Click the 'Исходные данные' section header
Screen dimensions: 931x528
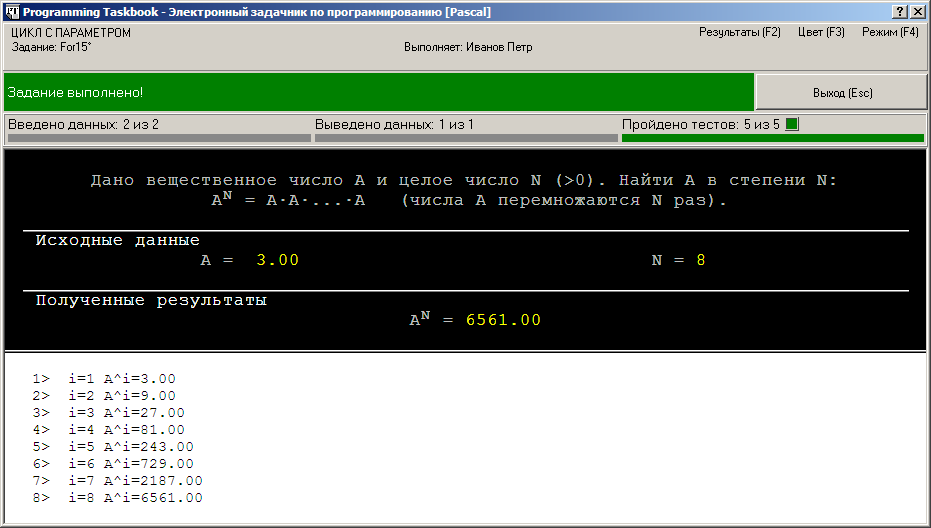point(117,241)
